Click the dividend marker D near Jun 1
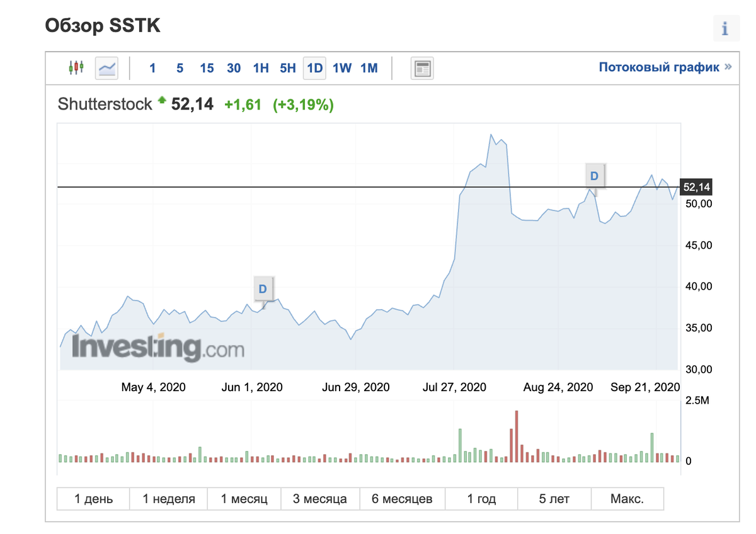Image resolution: width=756 pixels, height=534 pixels. (263, 289)
